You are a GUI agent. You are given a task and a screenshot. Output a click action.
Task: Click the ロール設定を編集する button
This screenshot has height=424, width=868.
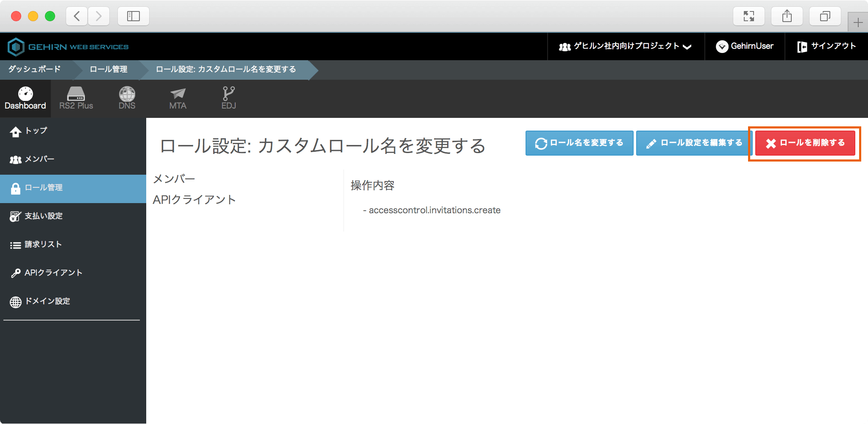pyautogui.click(x=694, y=143)
